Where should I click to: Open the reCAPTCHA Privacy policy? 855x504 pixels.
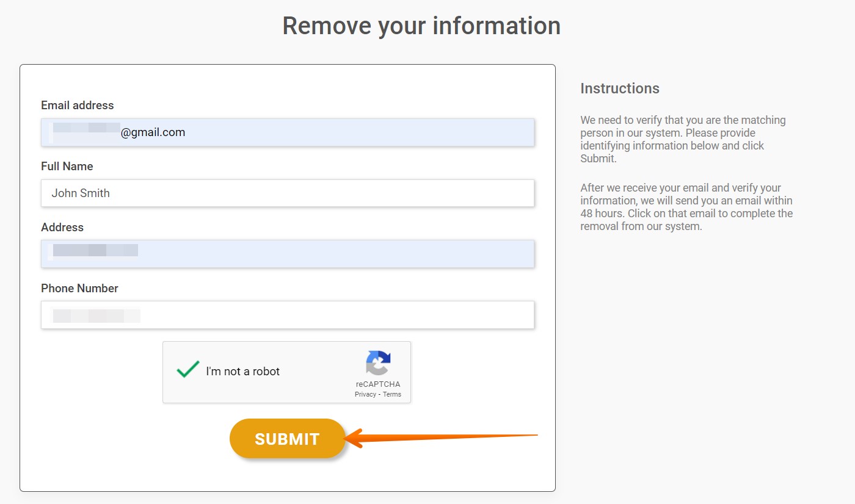tap(364, 394)
